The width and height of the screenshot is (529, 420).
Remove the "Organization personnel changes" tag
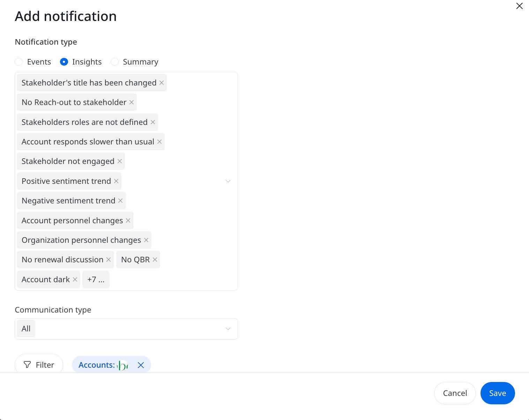click(146, 240)
